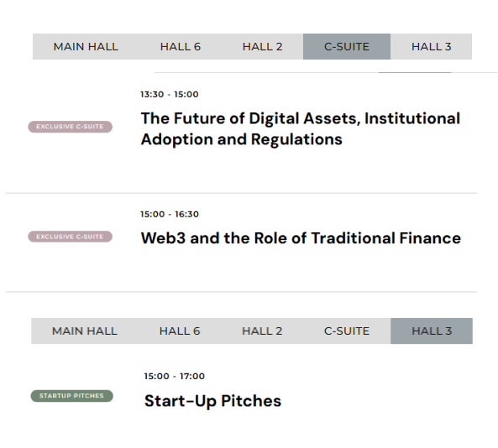Open HALL 2 tab in lower tab bar
The image size is (498, 448).
[x=262, y=331]
